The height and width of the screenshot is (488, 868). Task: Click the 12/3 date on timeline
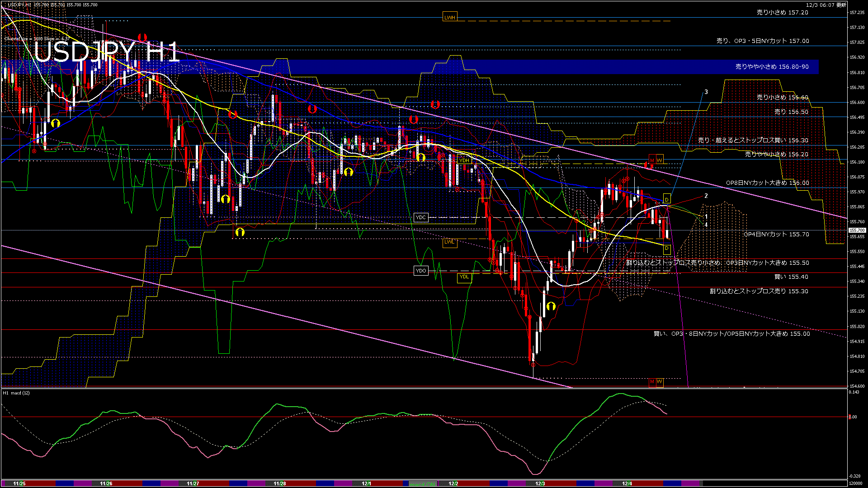[x=540, y=483]
